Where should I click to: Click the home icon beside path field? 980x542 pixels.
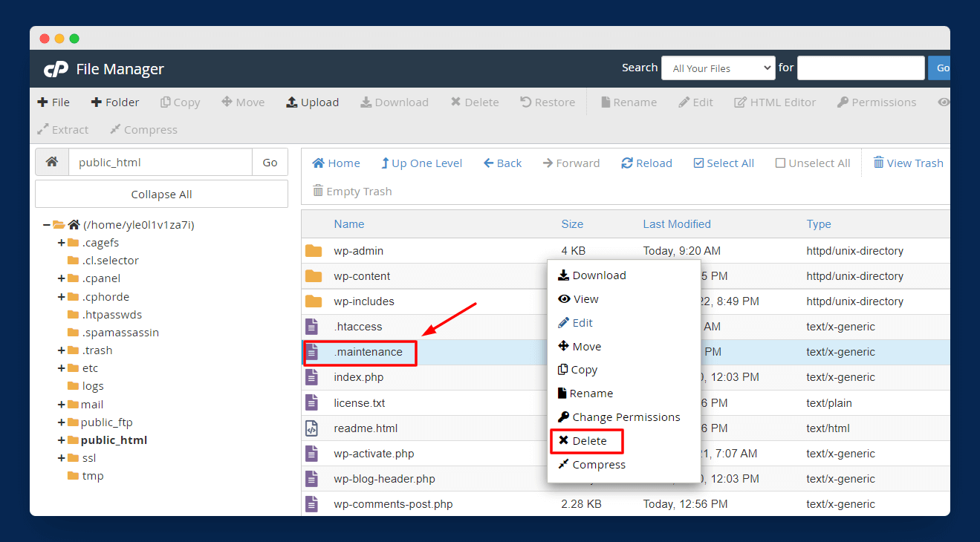[x=52, y=162]
